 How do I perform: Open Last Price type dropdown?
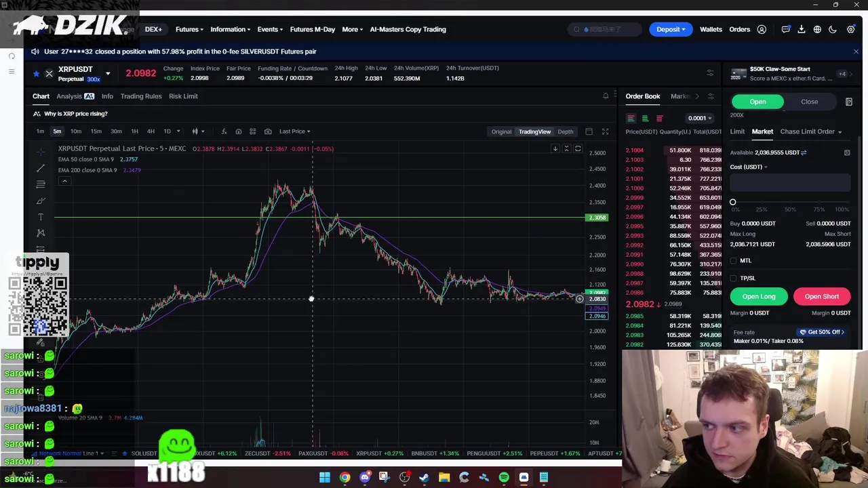click(294, 131)
